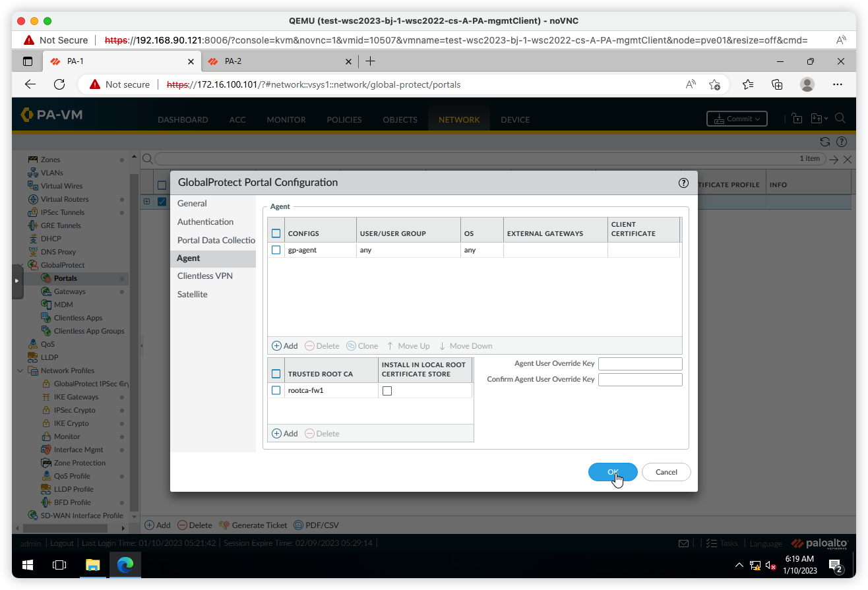Toggle select-all checkbox beside TRUSTED ROOT CA
Screen dimensions: 868x590
point(276,374)
